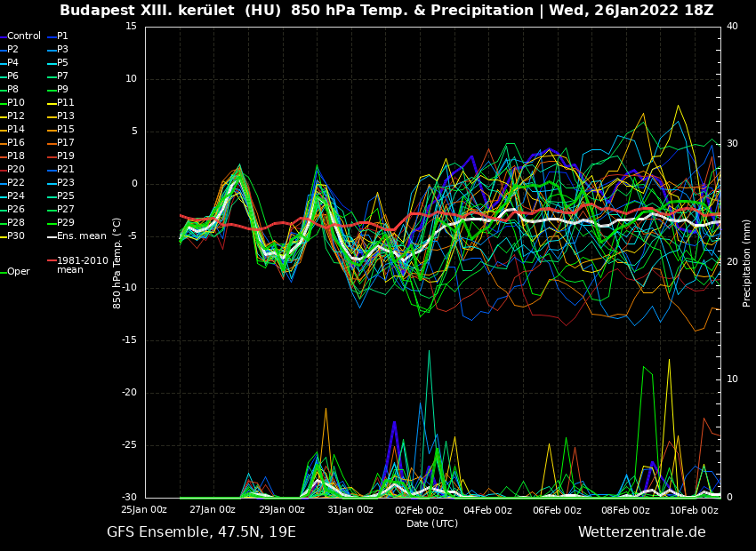Screen dimensions: 756x551
Task: Toggle the Oper run legend entry
Action: click(19, 272)
